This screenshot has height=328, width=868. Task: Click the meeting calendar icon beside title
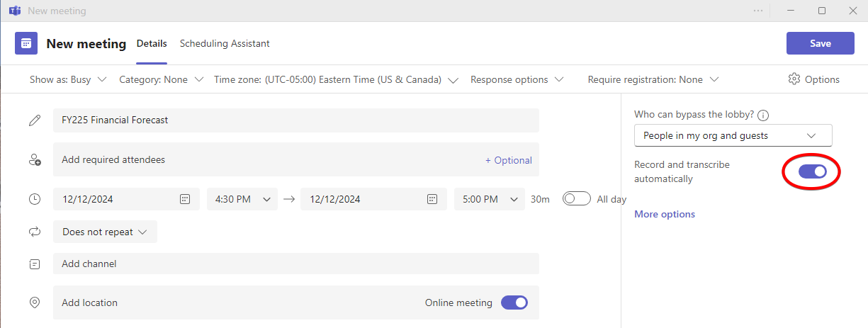26,43
